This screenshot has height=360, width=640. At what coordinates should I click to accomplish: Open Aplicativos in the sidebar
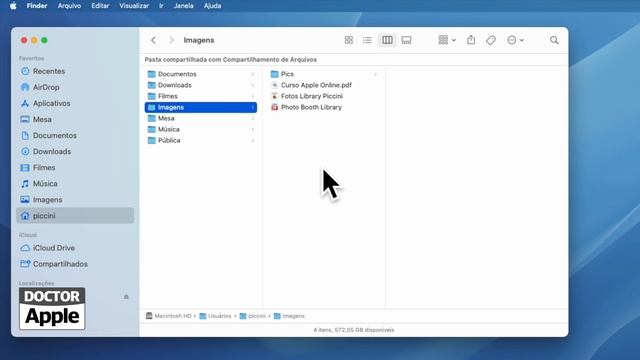point(75,103)
